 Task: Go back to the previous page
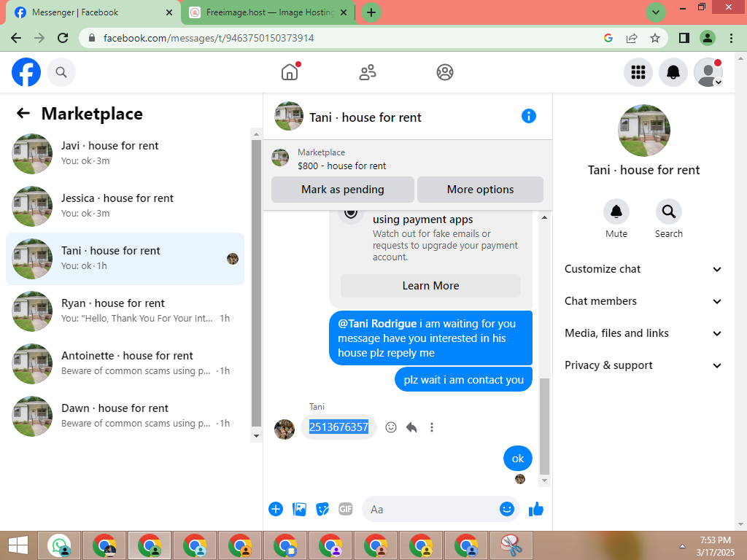[16, 38]
